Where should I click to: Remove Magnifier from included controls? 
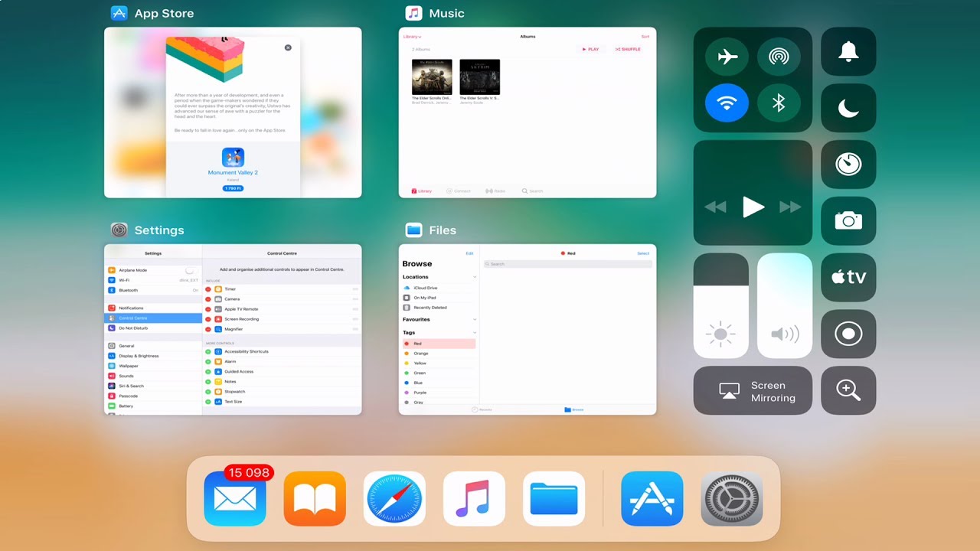208,329
